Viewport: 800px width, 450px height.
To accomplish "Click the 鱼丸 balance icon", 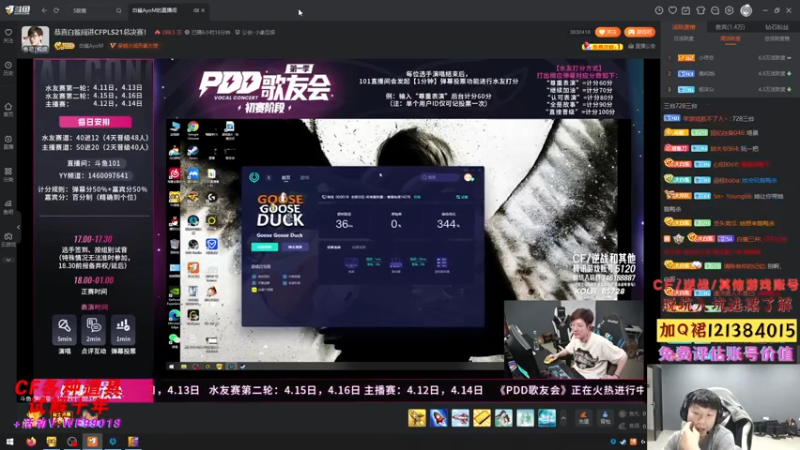I will click(x=622, y=414).
